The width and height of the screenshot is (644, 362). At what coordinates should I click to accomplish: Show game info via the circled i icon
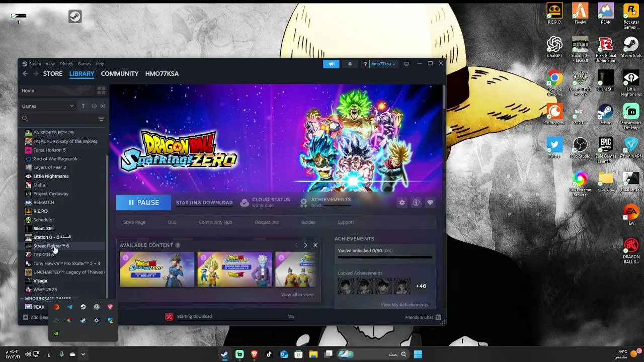(x=416, y=203)
